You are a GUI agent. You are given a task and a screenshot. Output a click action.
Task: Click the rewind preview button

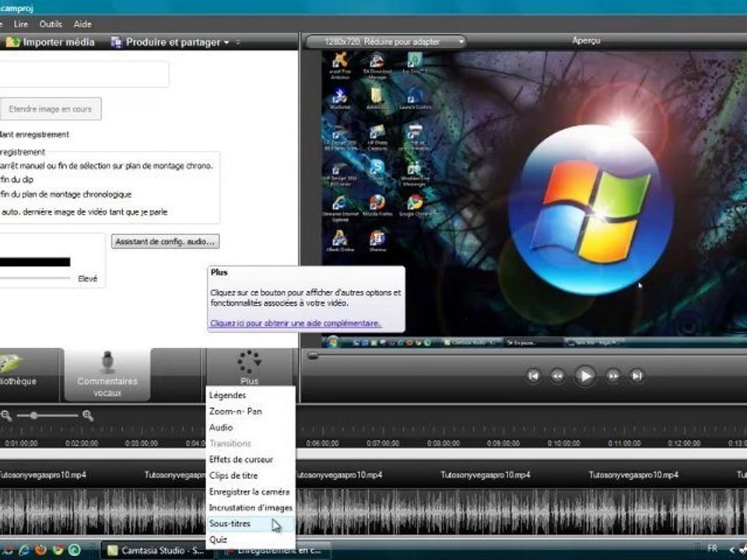pyautogui.click(x=557, y=376)
